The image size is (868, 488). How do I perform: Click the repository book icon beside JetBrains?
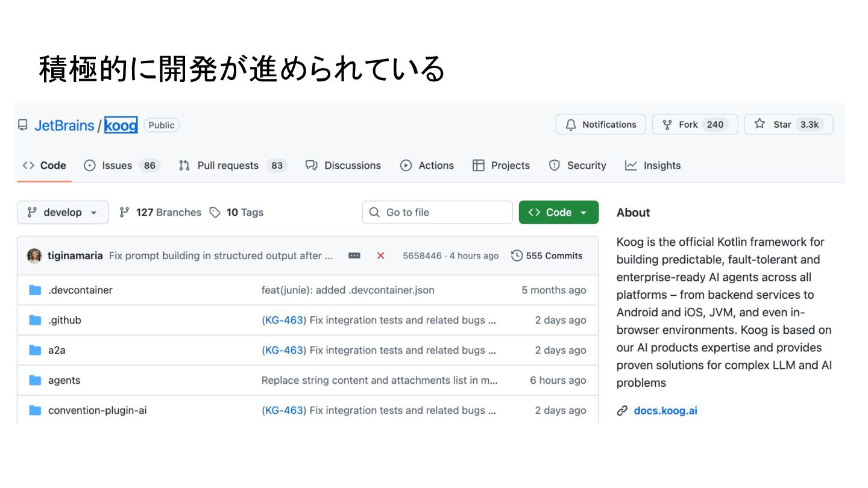(23, 125)
